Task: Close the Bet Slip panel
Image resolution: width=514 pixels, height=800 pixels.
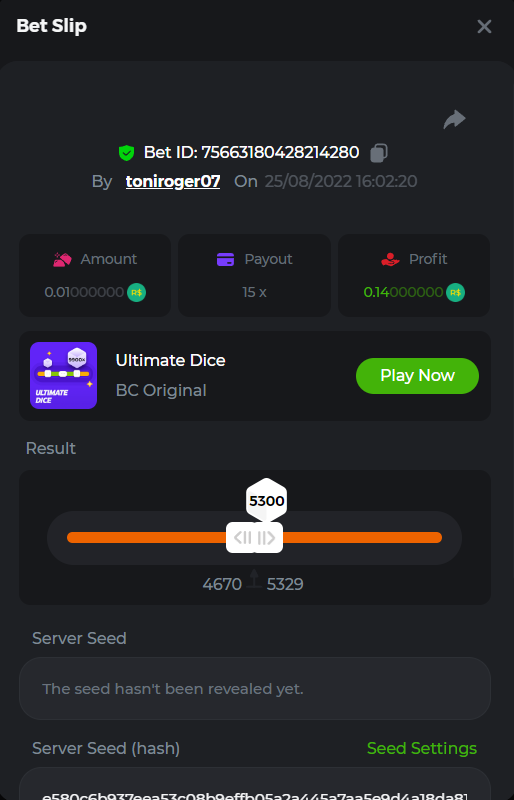Action: pyautogui.click(x=484, y=27)
